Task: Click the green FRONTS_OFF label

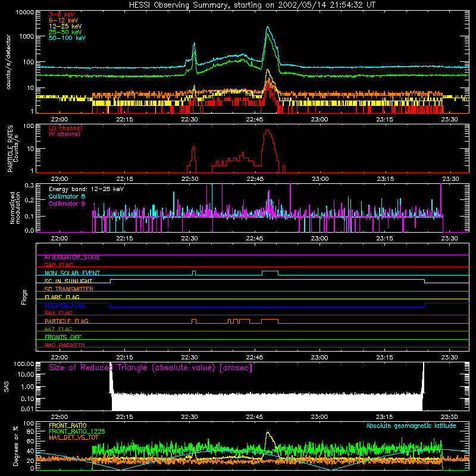Action: (x=63, y=337)
